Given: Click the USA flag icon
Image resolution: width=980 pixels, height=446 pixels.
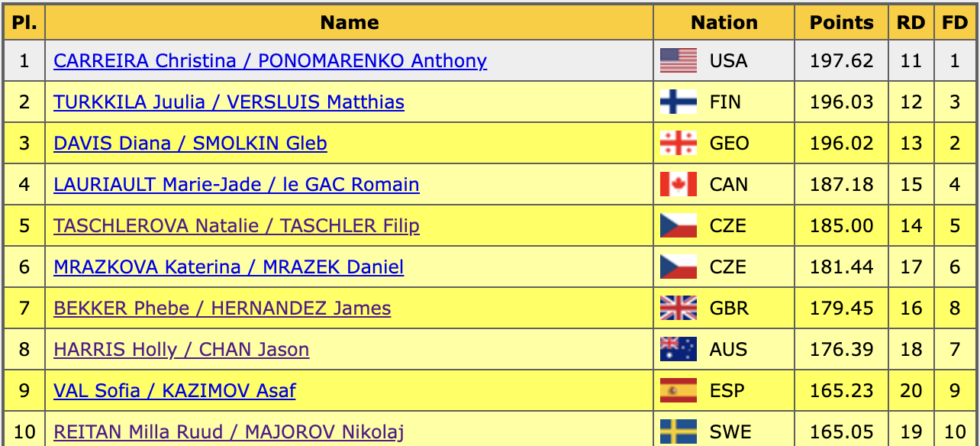Looking at the screenshot, I should (678, 60).
